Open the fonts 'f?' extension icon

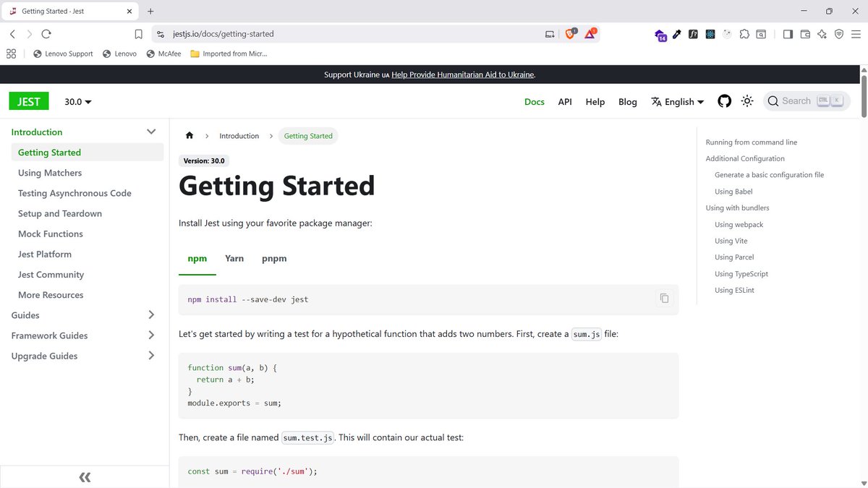click(x=693, y=34)
